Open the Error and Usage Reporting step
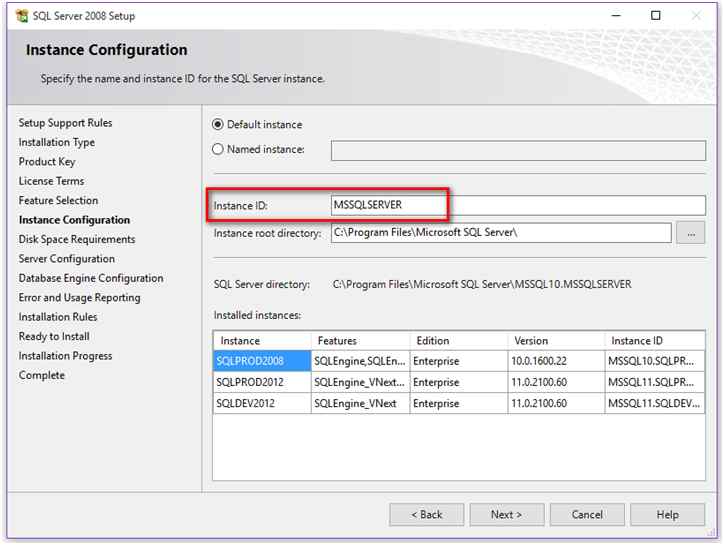Viewport: 724px width, 545px height. pyautogui.click(x=79, y=297)
